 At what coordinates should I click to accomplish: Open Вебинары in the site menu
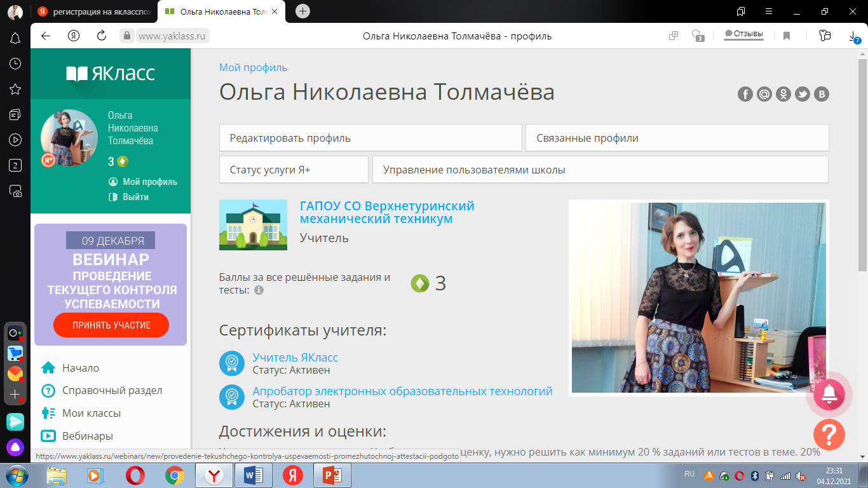(77, 436)
